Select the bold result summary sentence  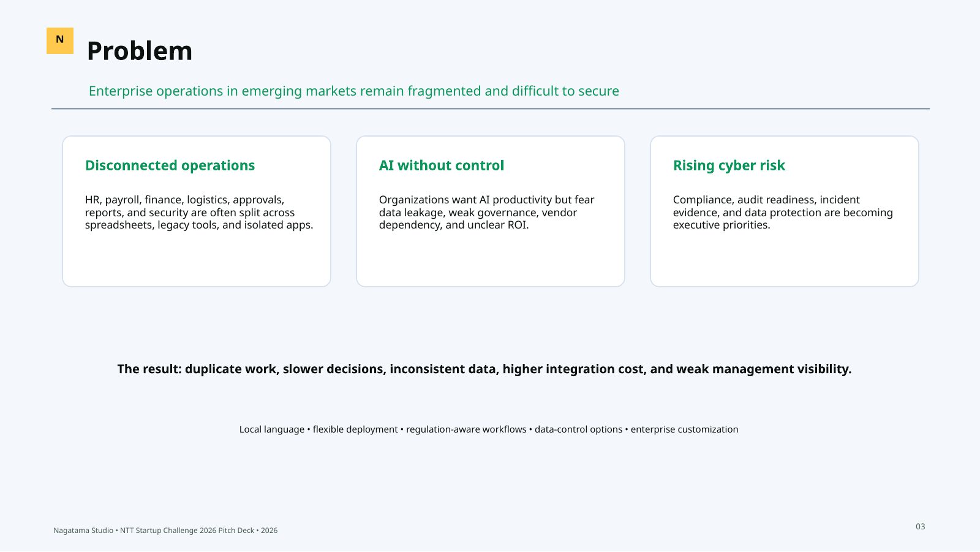(484, 369)
